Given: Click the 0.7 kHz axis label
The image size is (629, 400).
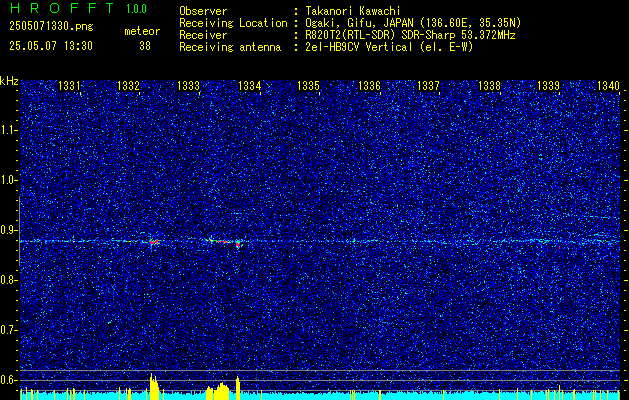Looking at the screenshot, I should pyautogui.click(x=9, y=330).
